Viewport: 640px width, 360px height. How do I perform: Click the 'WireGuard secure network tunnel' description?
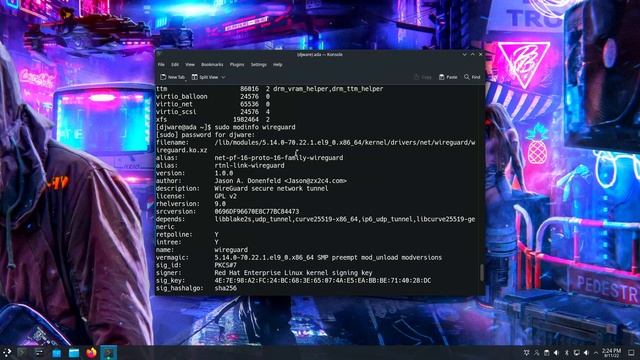[x=271, y=189]
